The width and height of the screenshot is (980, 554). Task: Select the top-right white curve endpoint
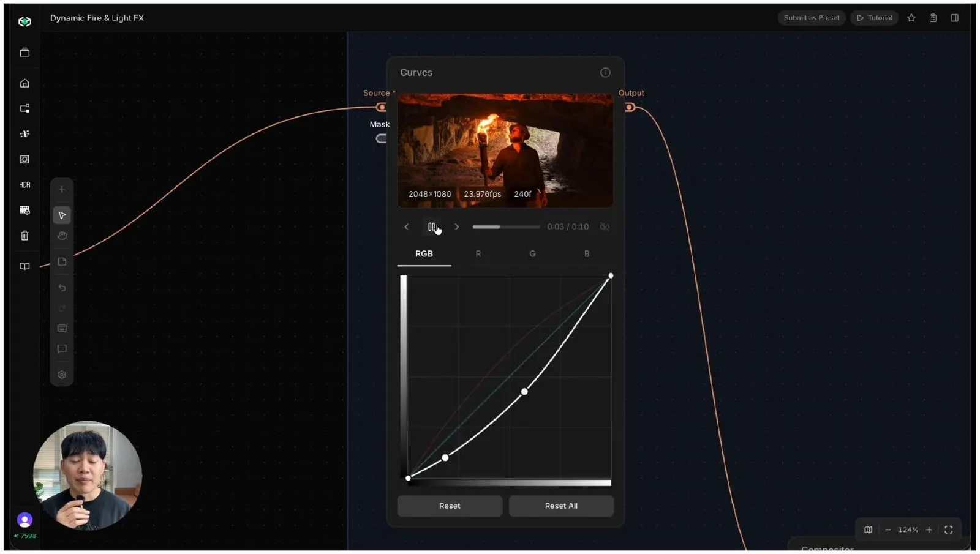pyautogui.click(x=611, y=276)
